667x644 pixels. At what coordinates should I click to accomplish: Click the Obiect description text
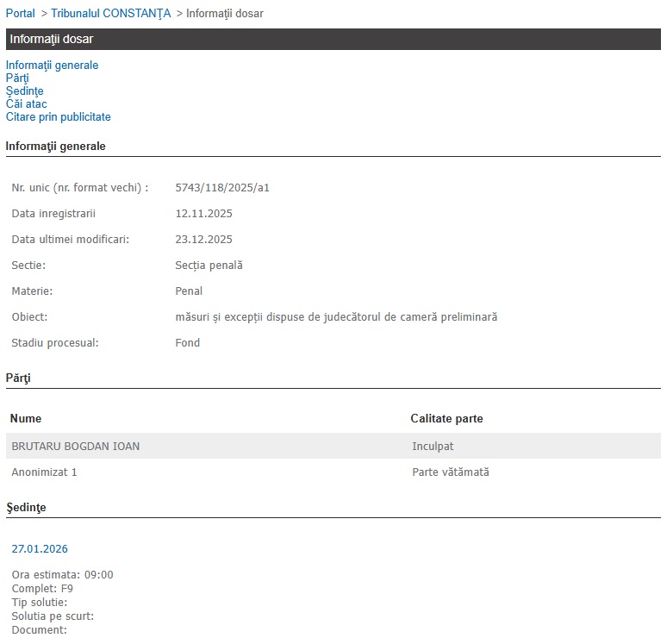[x=336, y=317]
